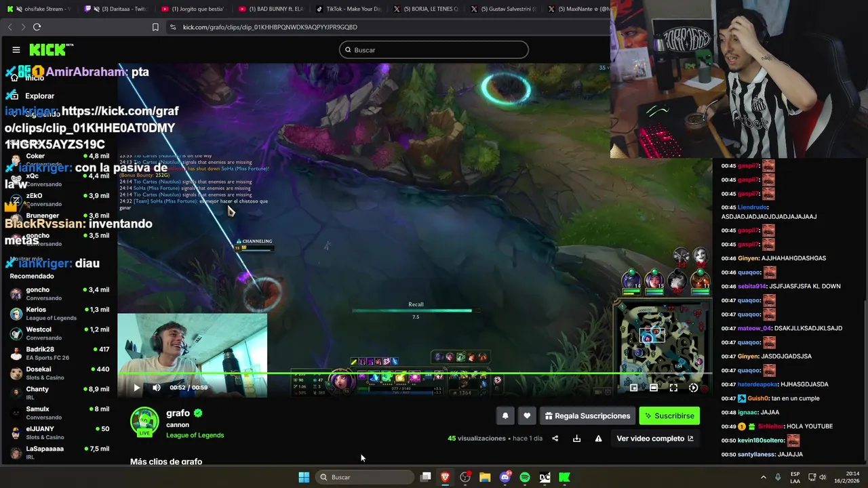Viewport: 868px width, 488px height.
Task: Switch to Jorgito que bestia tab
Action: click(193, 9)
